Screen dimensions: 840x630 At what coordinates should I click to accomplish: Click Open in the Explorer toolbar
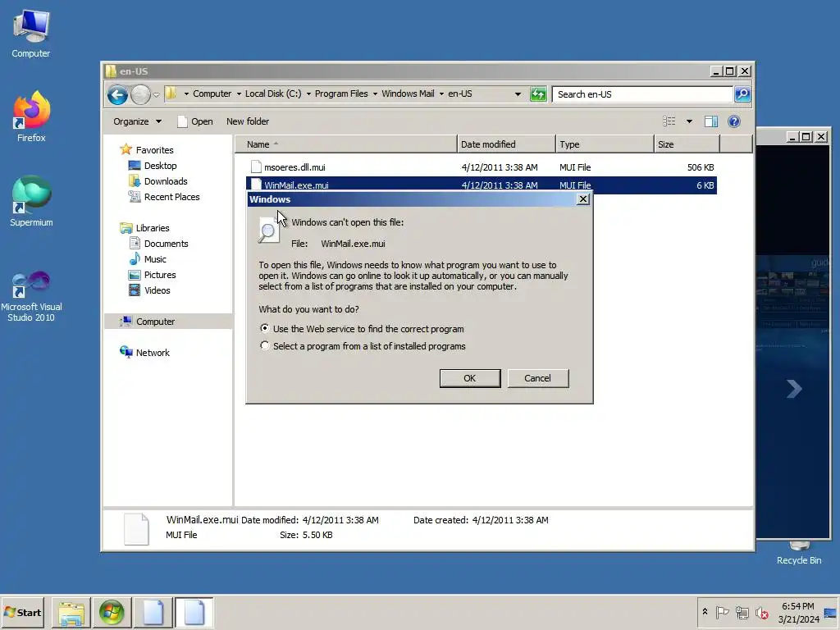point(195,121)
